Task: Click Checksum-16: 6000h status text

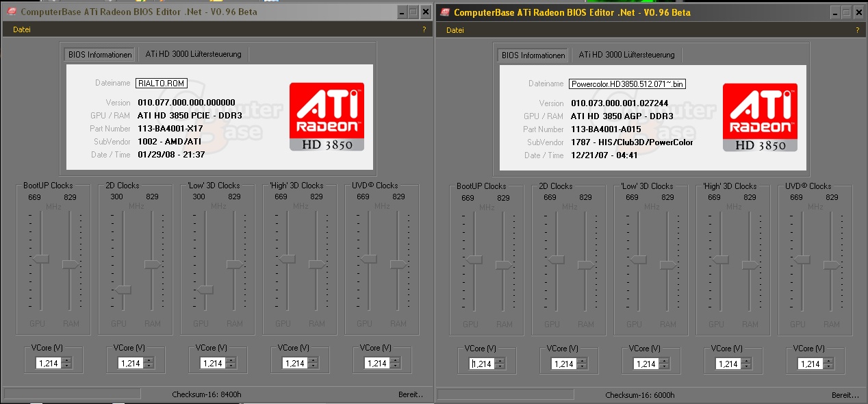Action: tap(640, 395)
